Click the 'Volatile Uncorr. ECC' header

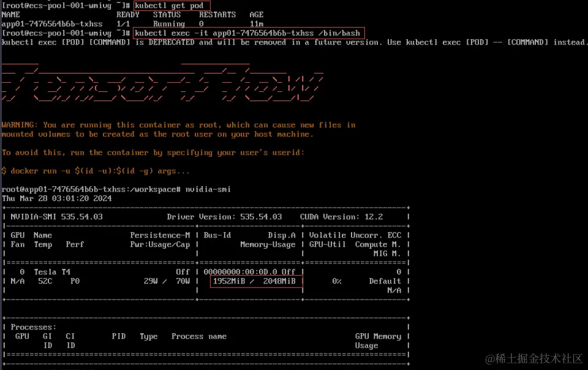[x=355, y=235]
